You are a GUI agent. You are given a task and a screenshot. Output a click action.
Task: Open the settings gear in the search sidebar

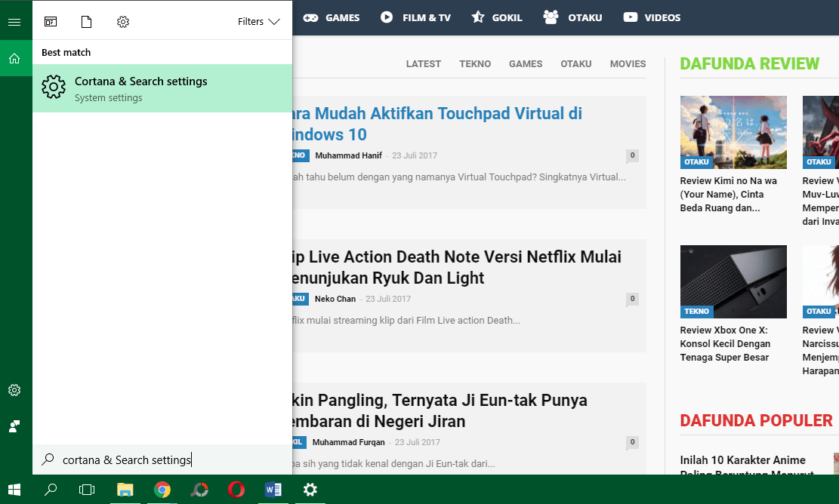14,390
